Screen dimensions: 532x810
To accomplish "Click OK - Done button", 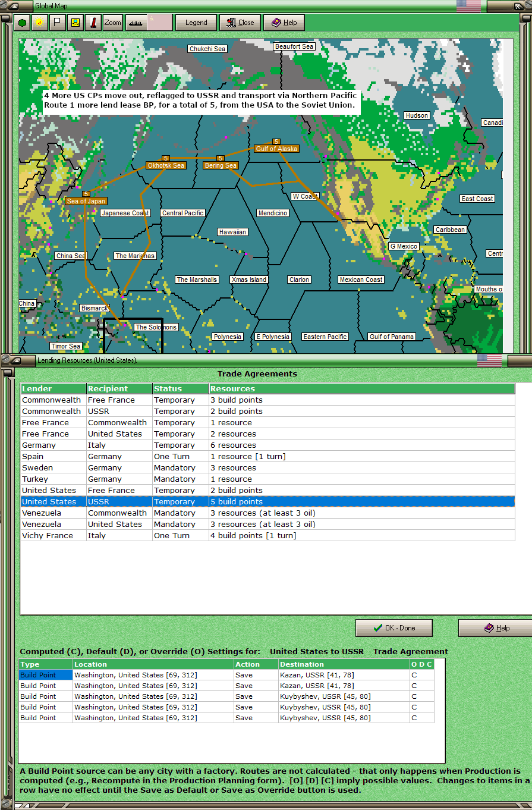I will 394,628.
